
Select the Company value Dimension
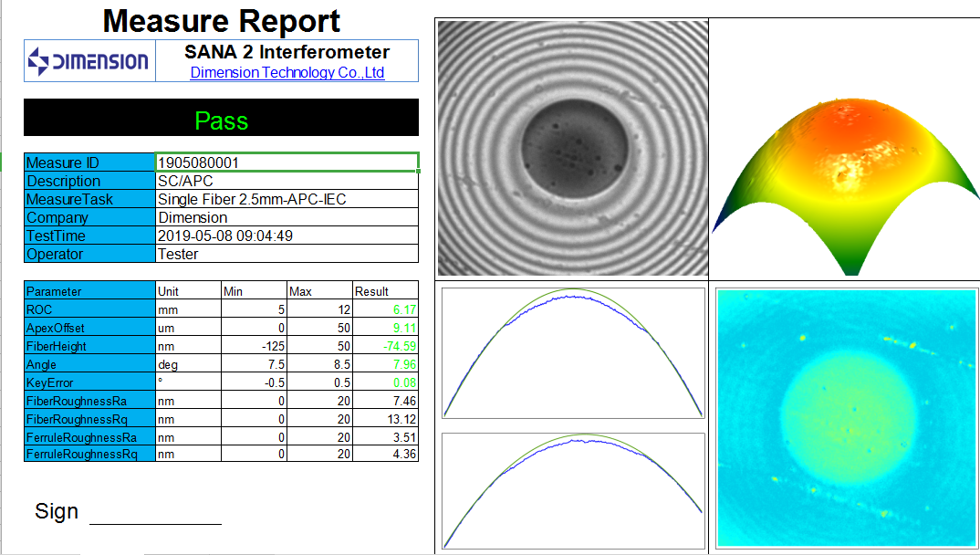(x=287, y=217)
